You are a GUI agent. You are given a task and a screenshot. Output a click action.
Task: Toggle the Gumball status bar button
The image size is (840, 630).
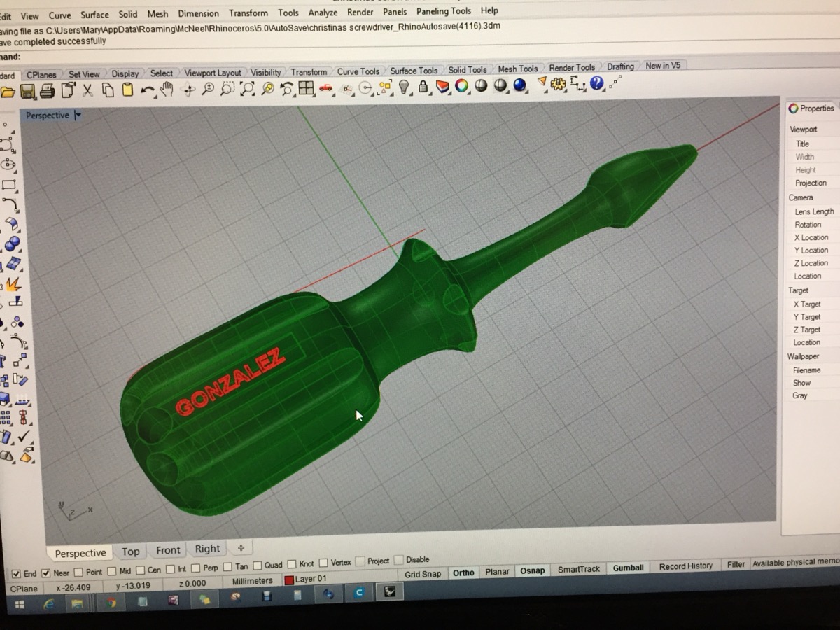pyautogui.click(x=628, y=568)
